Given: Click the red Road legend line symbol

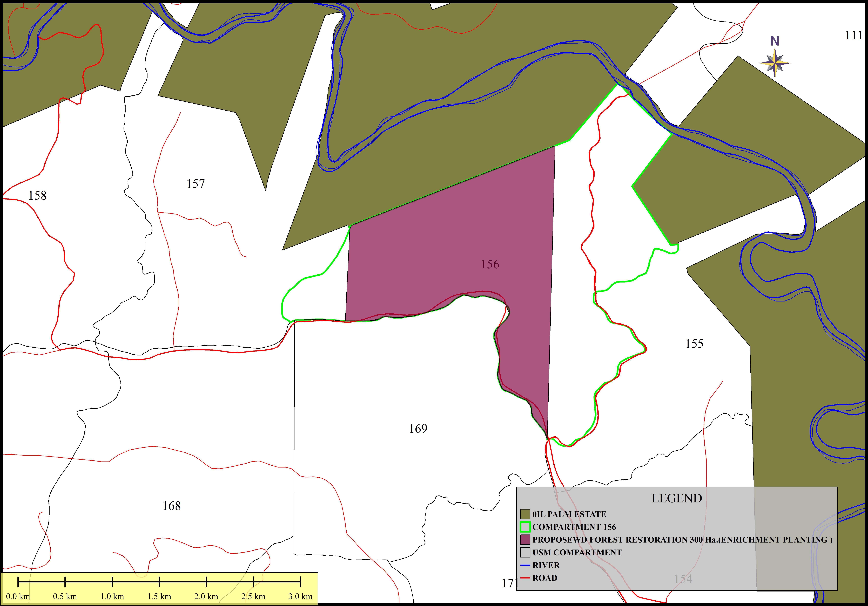Looking at the screenshot, I should pos(525,578).
